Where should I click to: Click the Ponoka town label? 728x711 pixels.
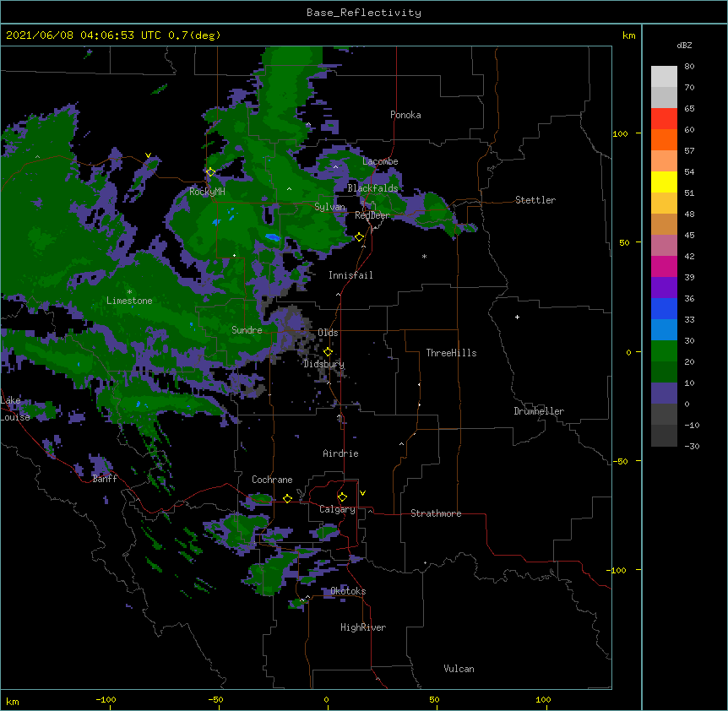click(405, 115)
